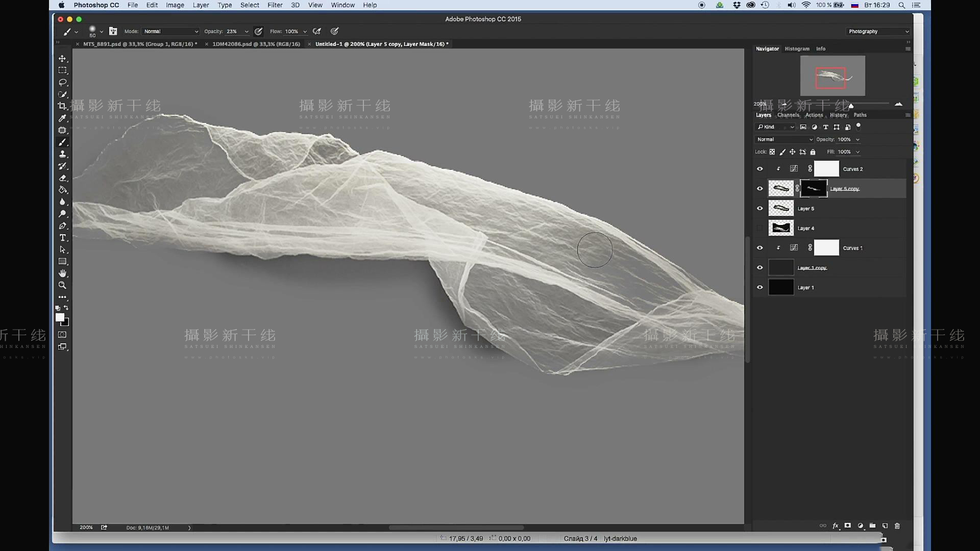
Task: Open the layer Fill dropdown
Action: pyautogui.click(x=857, y=152)
